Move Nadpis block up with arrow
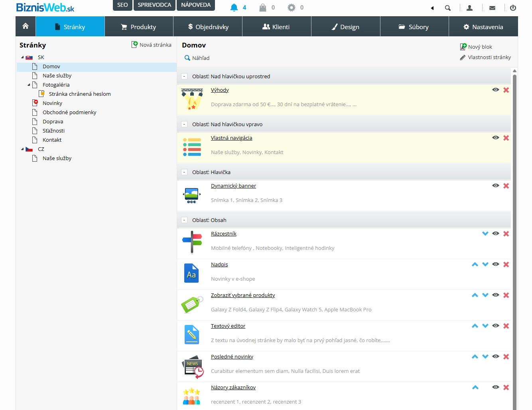Viewport: 532px width, 410px height. pos(475,264)
